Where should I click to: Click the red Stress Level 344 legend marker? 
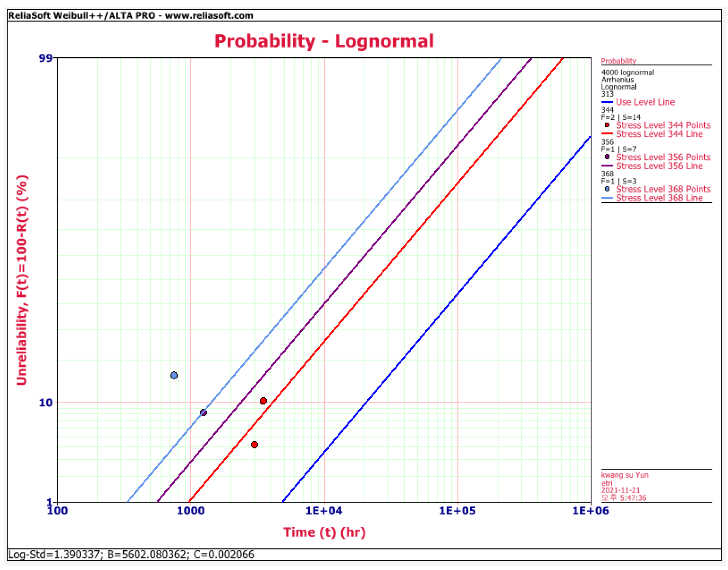(607, 125)
